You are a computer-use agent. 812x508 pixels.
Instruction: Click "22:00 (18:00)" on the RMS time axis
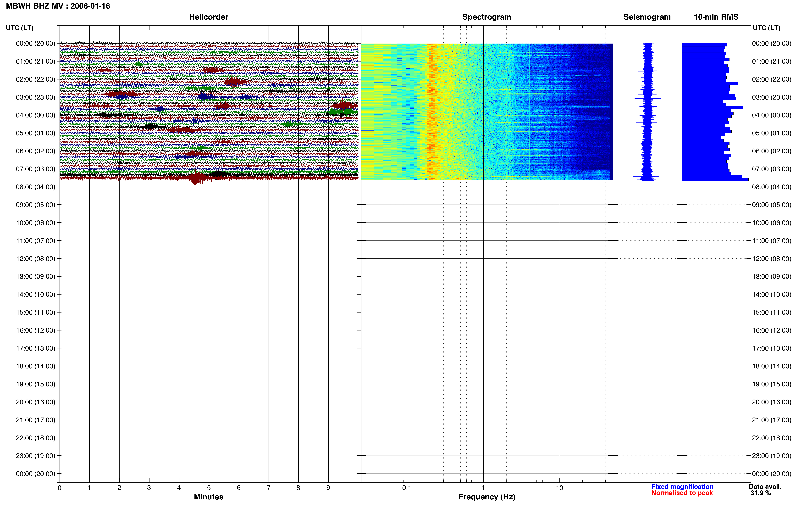tap(771, 438)
